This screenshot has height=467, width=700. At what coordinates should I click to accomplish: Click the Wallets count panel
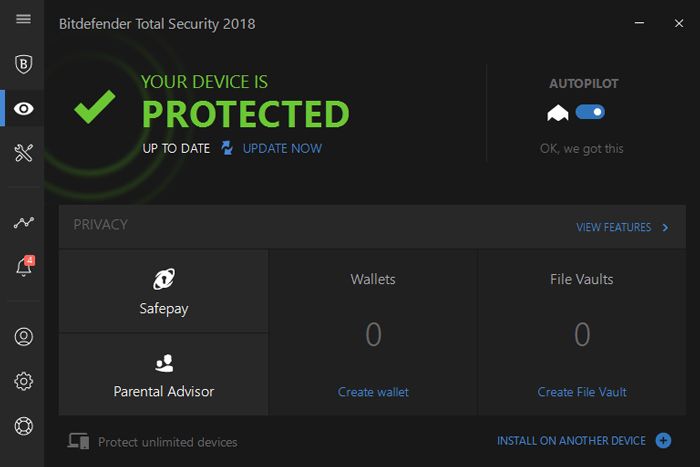pos(373,334)
